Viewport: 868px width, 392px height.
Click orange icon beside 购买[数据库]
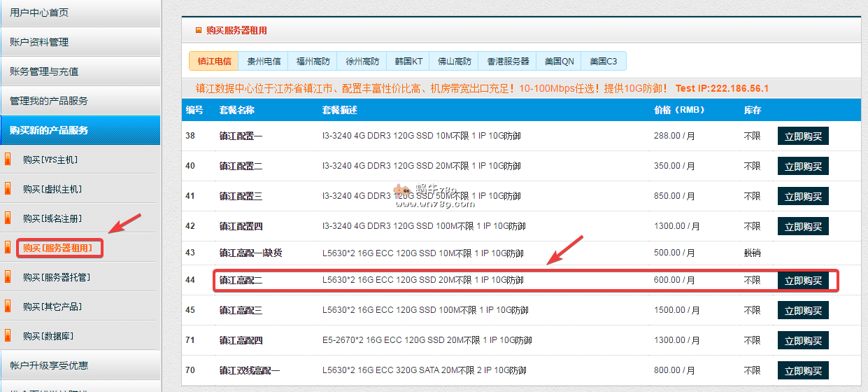tap(8, 336)
